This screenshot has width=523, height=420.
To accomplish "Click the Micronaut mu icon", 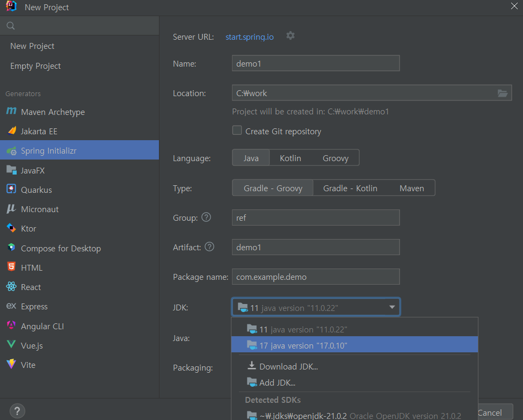I will coord(11,209).
